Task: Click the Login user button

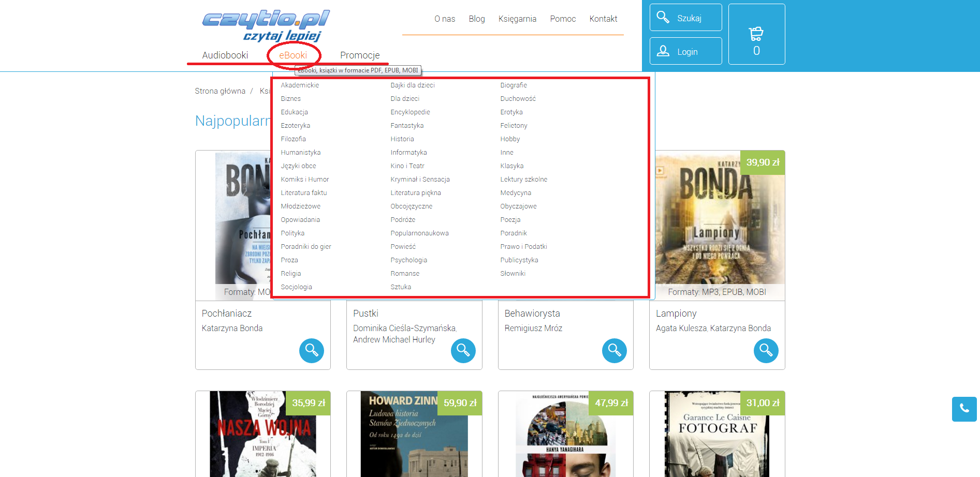Action: pos(686,51)
